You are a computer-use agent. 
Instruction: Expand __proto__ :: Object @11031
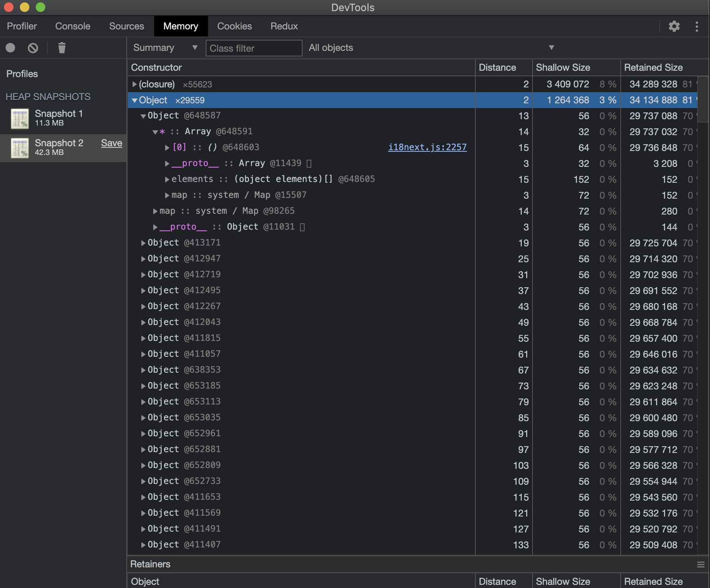155,227
